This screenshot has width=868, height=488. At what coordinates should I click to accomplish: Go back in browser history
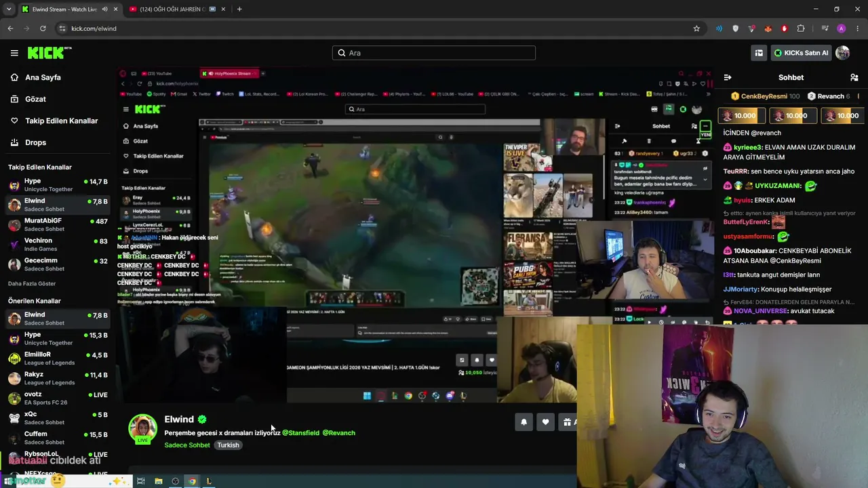tap(10, 28)
